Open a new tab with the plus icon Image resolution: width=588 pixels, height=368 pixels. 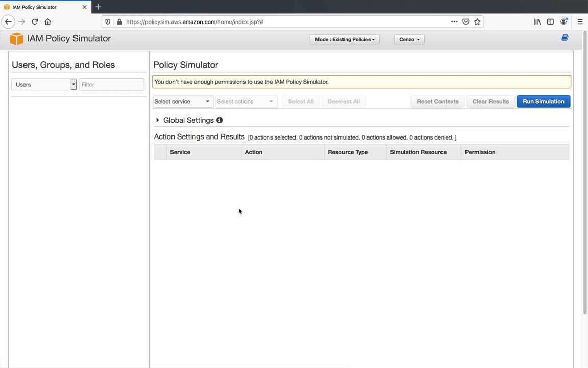click(x=98, y=7)
